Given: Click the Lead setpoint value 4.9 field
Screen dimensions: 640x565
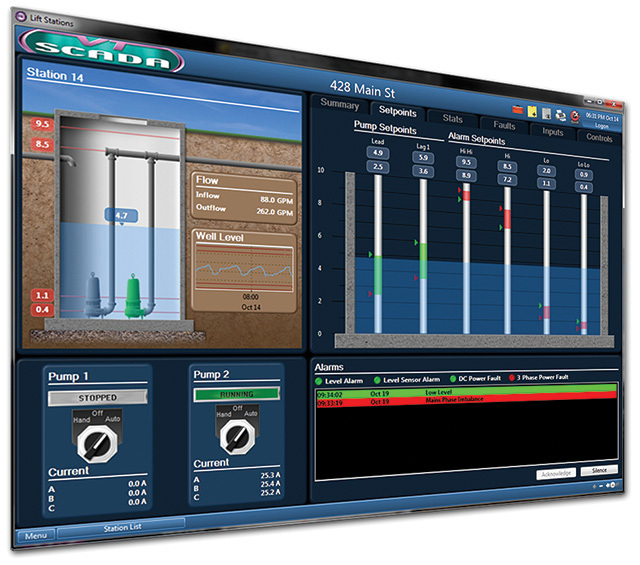Looking at the screenshot, I should (380, 151).
